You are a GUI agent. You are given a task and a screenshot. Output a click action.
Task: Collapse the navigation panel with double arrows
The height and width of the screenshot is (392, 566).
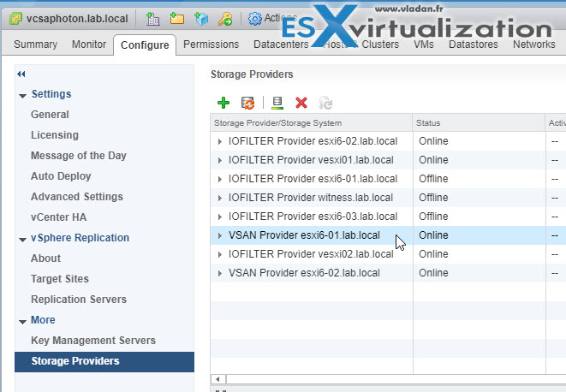[x=21, y=74]
